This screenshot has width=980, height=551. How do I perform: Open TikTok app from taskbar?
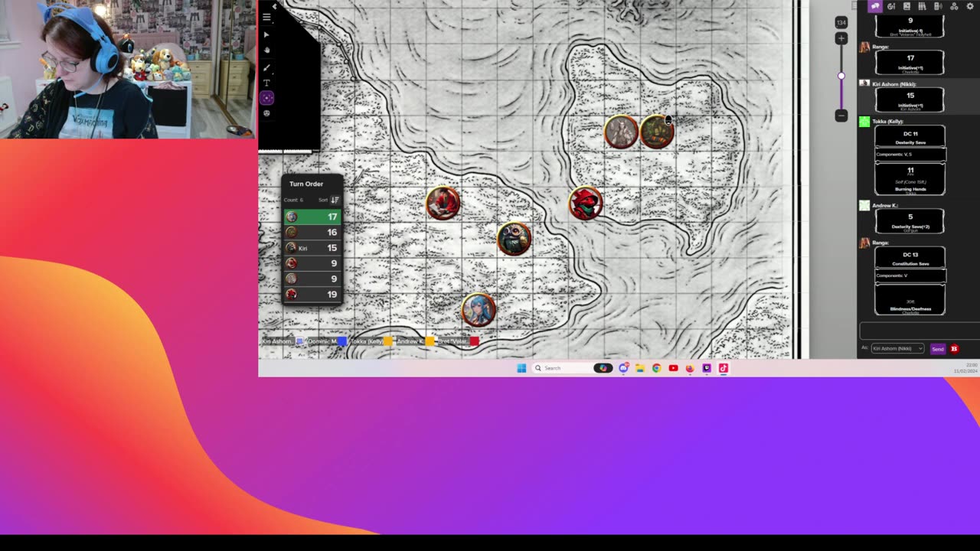724,368
